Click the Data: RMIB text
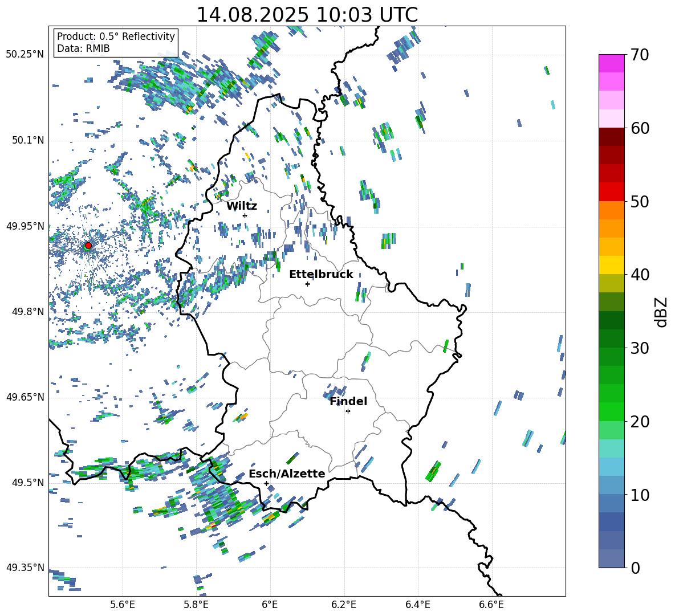The height and width of the screenshot is (616, 675). [x=83, y=48]
